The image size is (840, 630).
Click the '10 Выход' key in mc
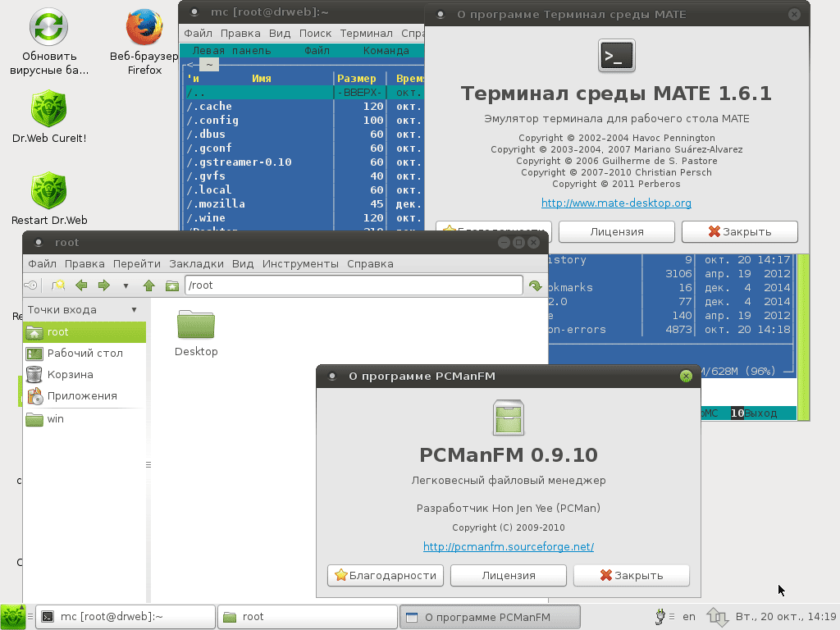point(755,413)
